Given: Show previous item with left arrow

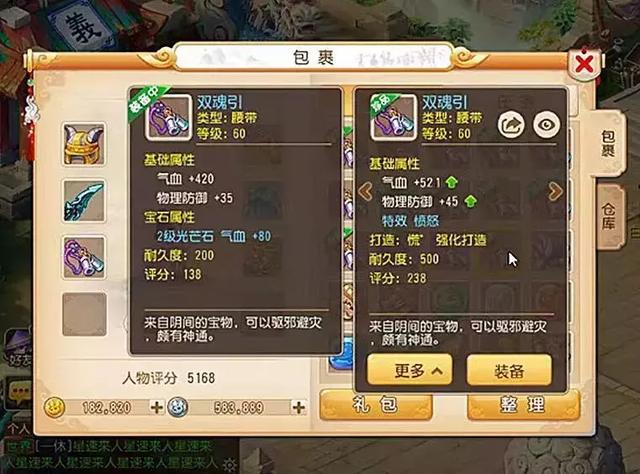Looking at the screenshot, I should click(x=365, y=191).
